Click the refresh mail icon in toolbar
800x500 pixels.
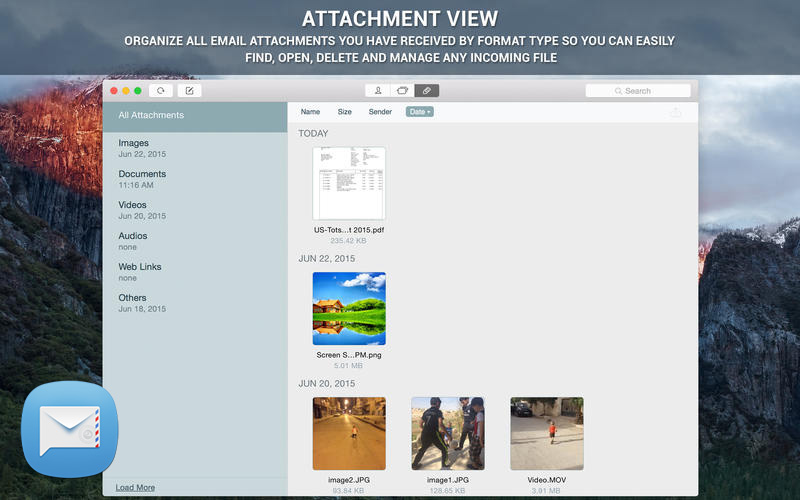point(161,91)
